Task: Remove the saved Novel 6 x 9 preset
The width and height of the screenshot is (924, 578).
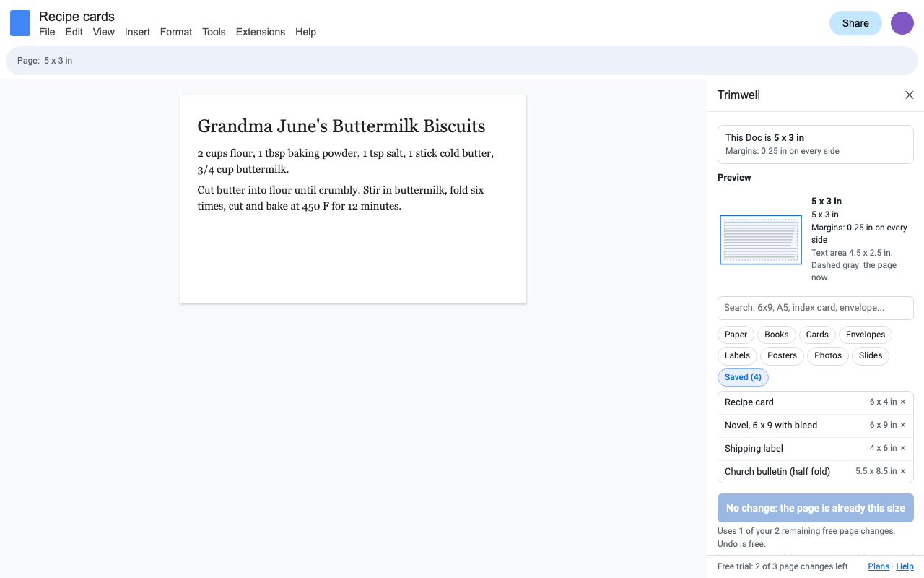Action: [902, 426]
